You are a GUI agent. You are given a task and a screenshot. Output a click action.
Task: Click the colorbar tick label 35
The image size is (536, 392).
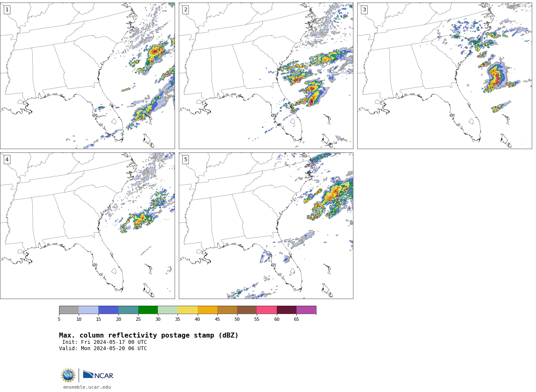click(x=178, y=320)
